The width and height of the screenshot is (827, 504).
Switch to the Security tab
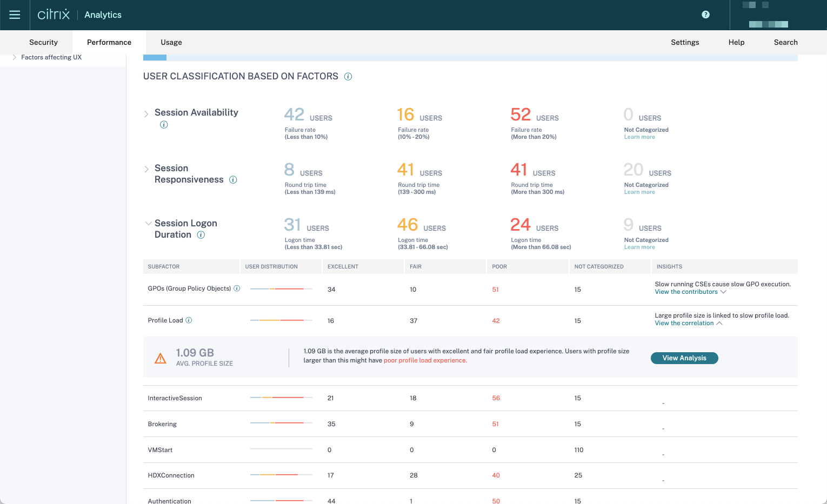(43, 42)
